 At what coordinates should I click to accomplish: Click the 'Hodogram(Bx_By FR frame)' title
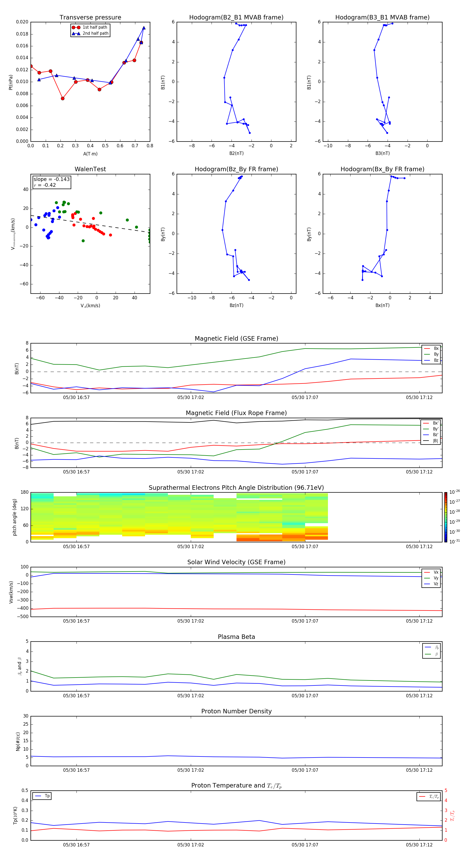click(x=382, y=169)
